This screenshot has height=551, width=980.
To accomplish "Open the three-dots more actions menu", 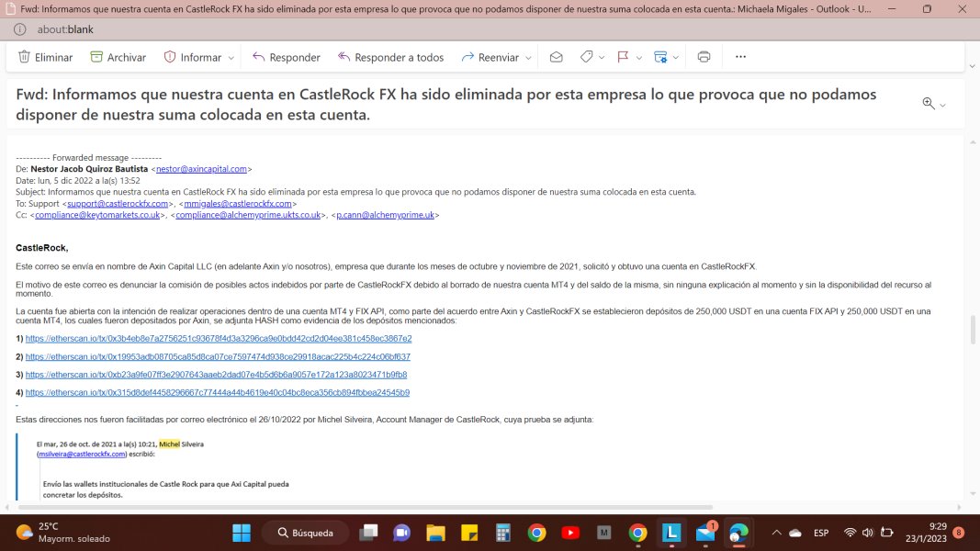I will tap(740, 57).
